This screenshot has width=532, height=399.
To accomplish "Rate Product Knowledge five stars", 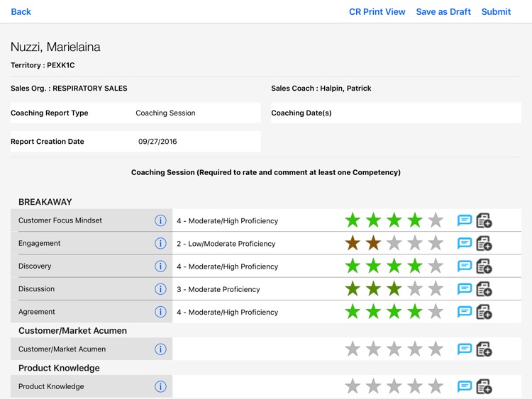I will [x=436, y=386].
